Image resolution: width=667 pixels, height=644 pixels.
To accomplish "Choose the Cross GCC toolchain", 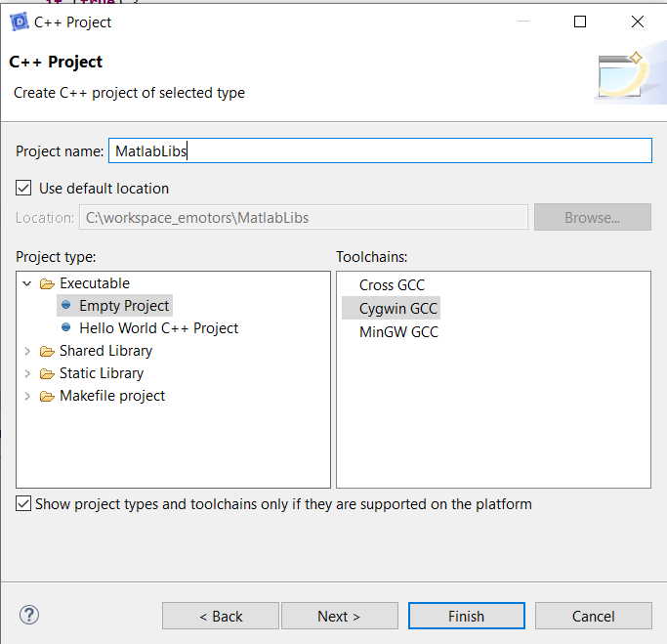I will coord(392,285).
